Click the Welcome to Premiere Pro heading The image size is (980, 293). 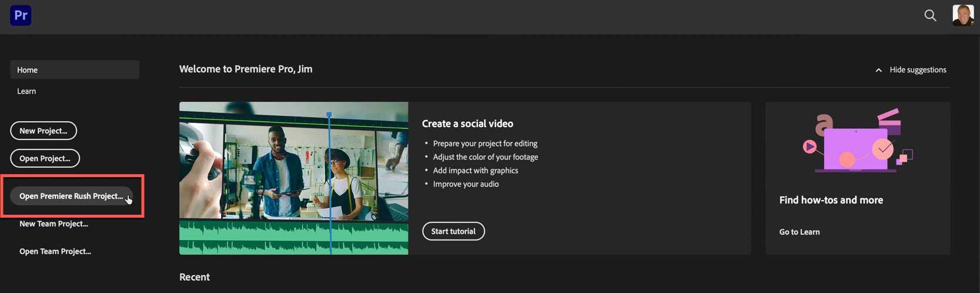(246, 69)
